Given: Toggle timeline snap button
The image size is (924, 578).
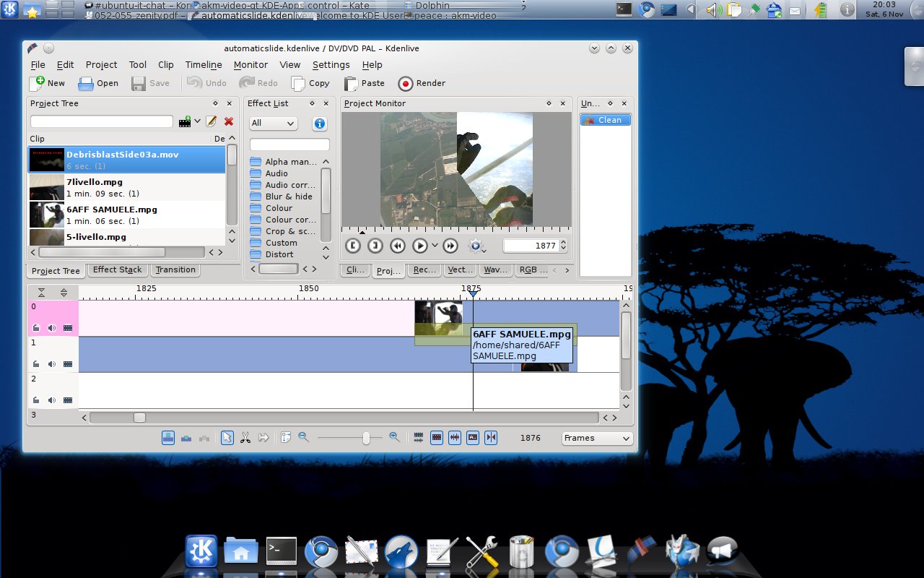Looking at the screenshot, I should pyautogui.click(x=491, y=438).
